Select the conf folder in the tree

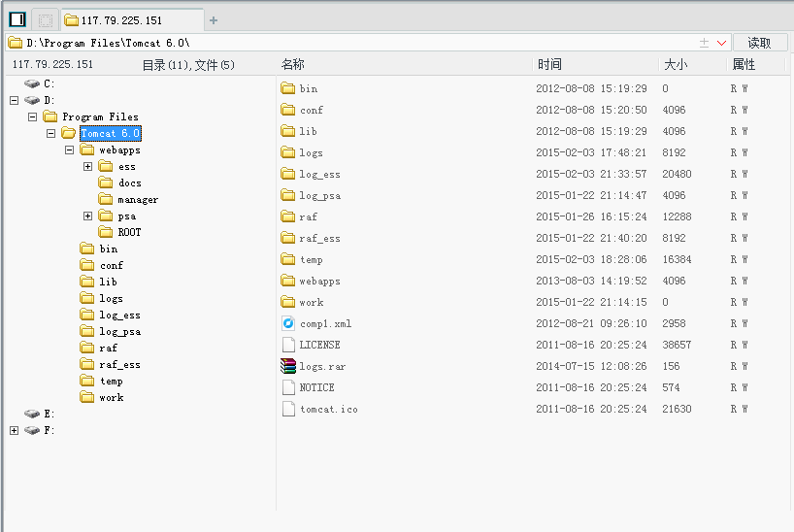click(112, 265)
